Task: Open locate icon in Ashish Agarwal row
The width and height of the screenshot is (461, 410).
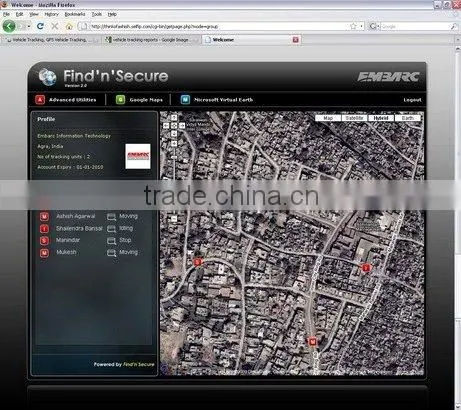Action: point(111,217)
